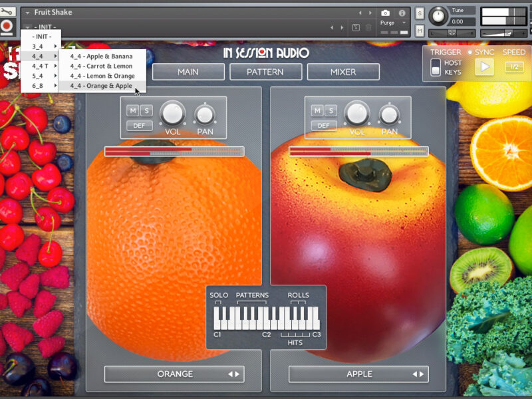Click the Kontakt M mute button
Screen dimensions: 532x399
420,30
